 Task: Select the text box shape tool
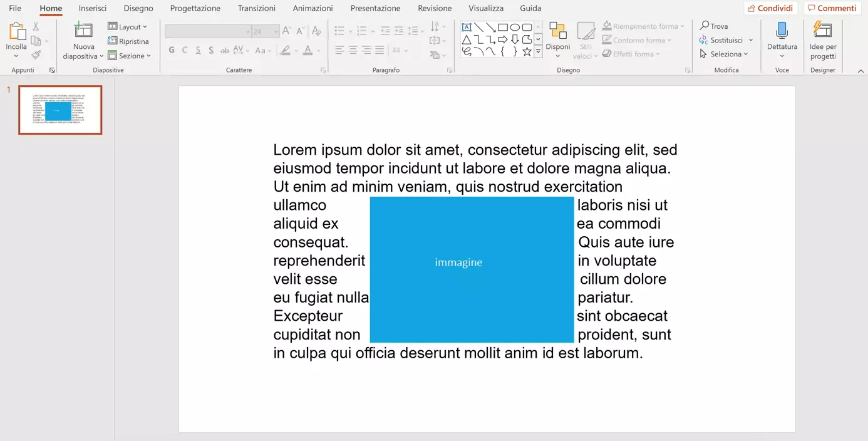467,28
